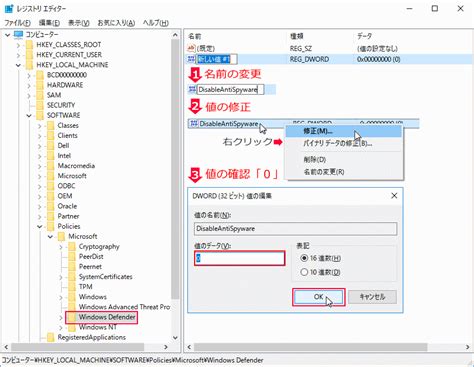The width and height of the screenshot is (474, 367).
Task: Expand the Windows Defender node
Action: pos(61,317)
